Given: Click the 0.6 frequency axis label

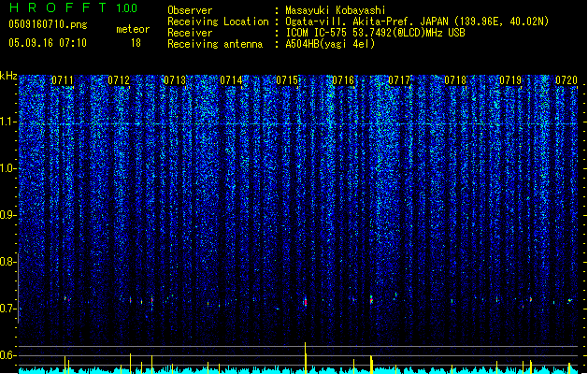Looking at the screenshot, I should coord(8,355).
